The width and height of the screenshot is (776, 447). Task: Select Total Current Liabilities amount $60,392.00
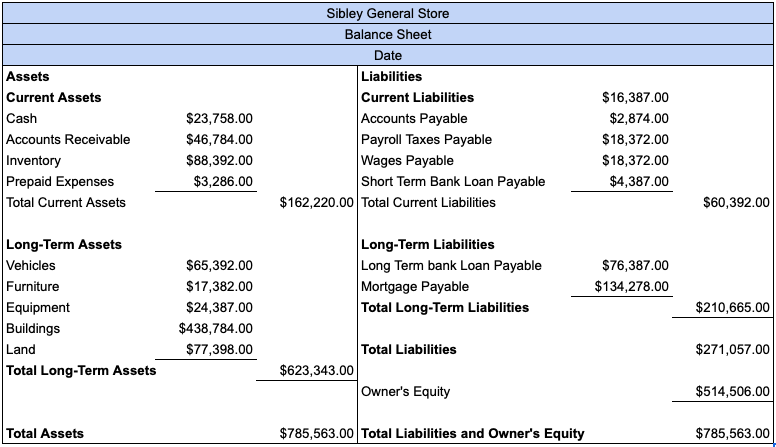tap(737, 202)
